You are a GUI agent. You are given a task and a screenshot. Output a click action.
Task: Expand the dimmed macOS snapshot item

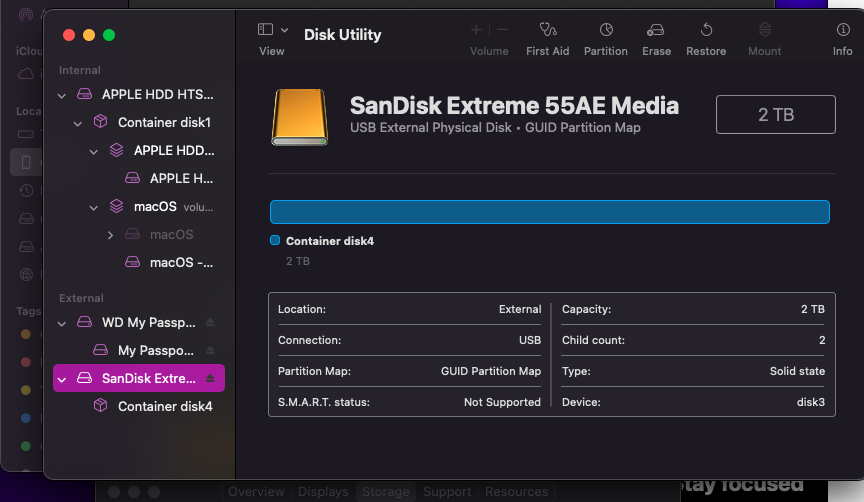coord(111,235)
